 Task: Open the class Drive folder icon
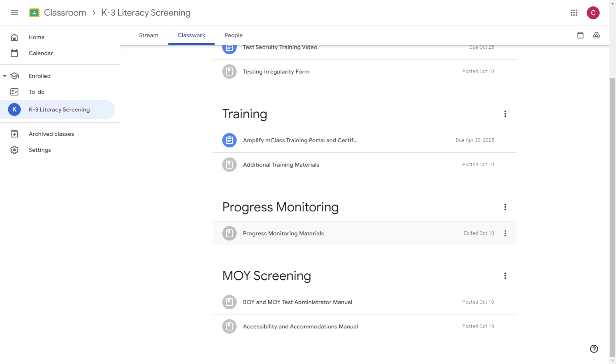point(596,35)
